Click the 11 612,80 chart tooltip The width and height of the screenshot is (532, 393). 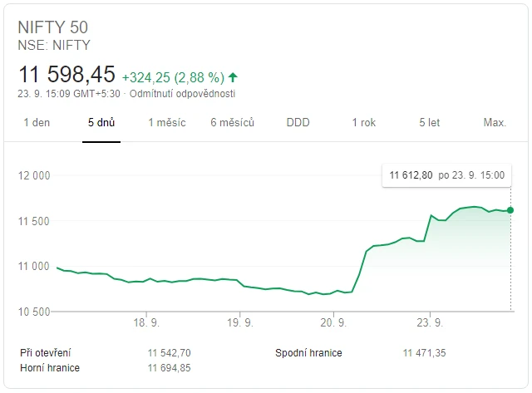click(446, 175)
